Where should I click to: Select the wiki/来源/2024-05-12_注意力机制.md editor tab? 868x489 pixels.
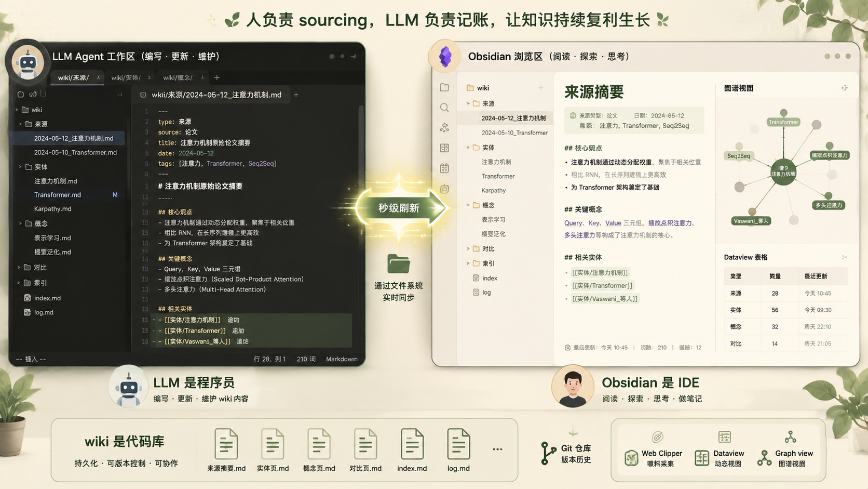211,95
